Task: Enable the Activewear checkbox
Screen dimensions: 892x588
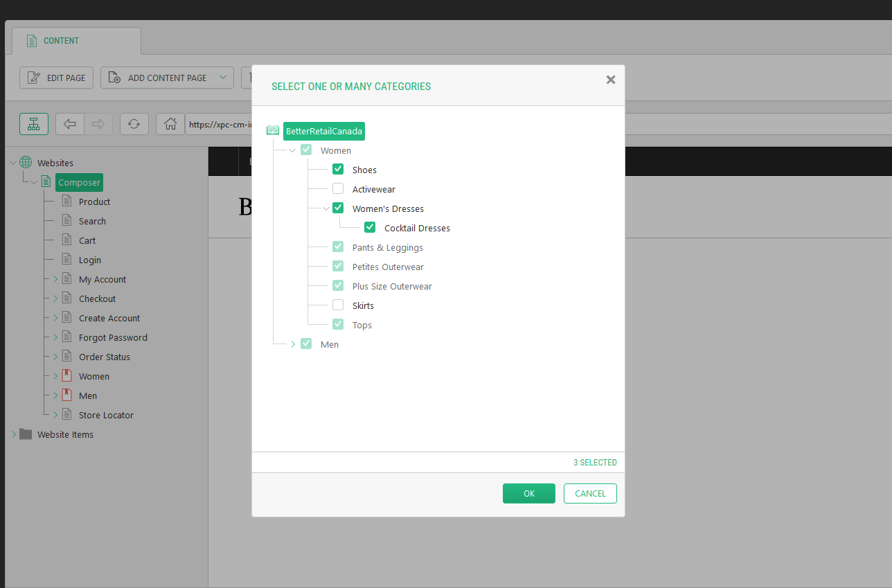Action: pos(338,188)
